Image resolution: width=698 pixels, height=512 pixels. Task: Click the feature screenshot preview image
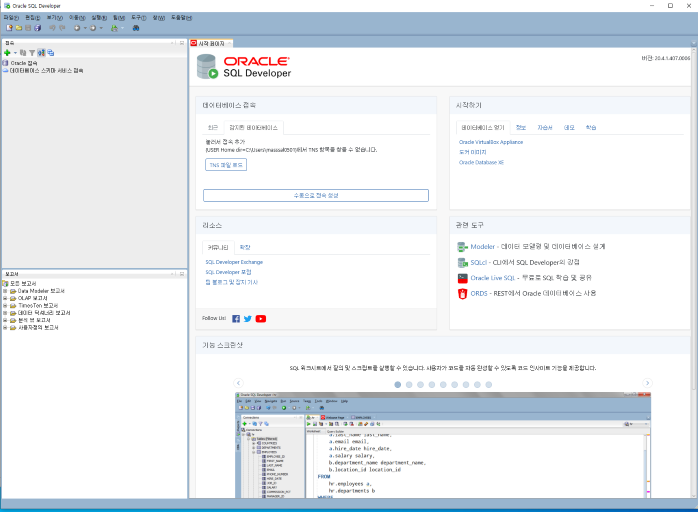click(443, 445)
